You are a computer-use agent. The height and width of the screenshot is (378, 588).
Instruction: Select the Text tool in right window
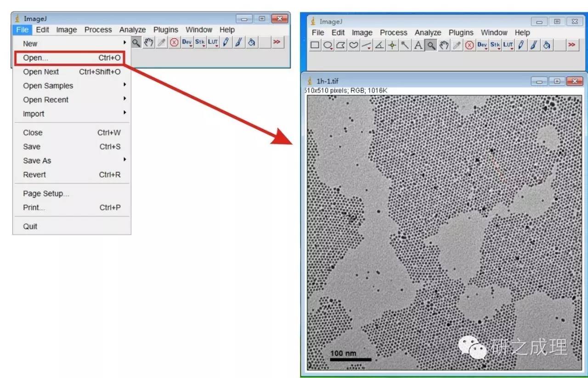(418, 45)
